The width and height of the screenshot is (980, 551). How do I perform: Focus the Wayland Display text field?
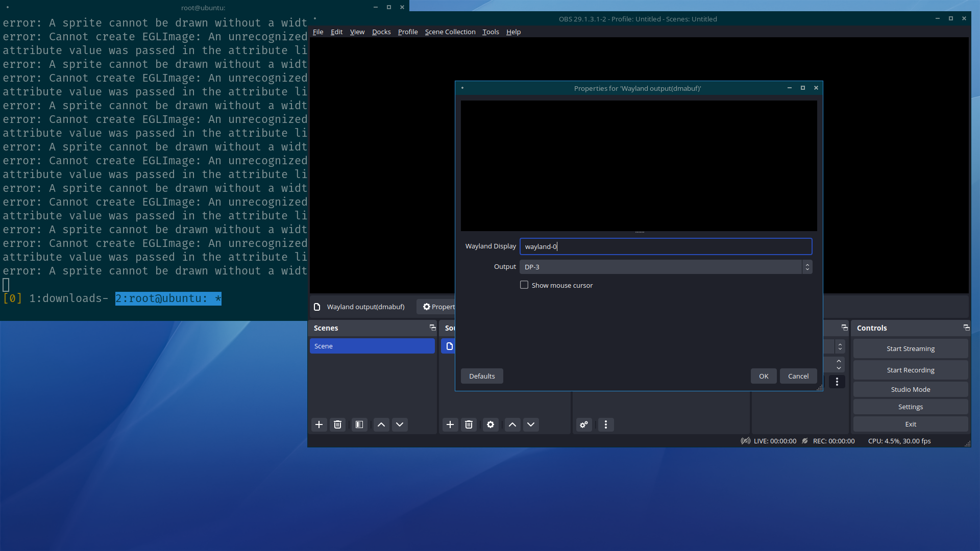point(666,246)
